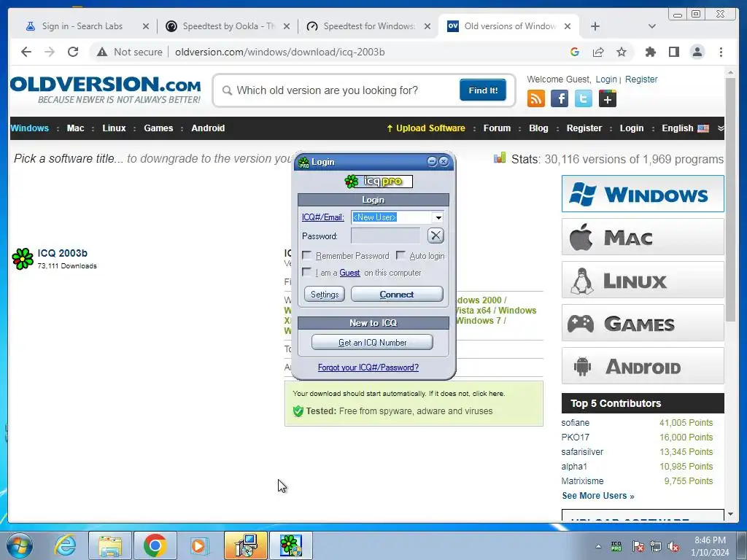Show hidden system tray icons

[x=598, y=547]
